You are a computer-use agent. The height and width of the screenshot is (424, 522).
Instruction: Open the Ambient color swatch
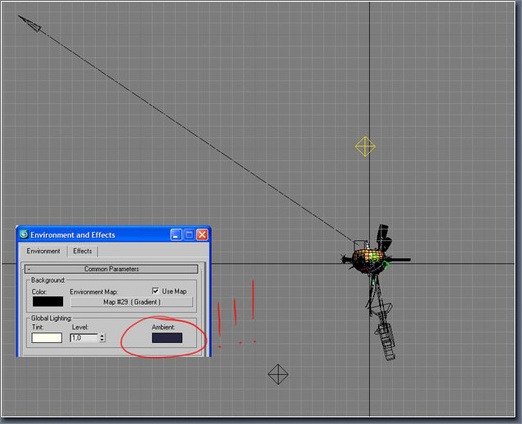[167, 338]
